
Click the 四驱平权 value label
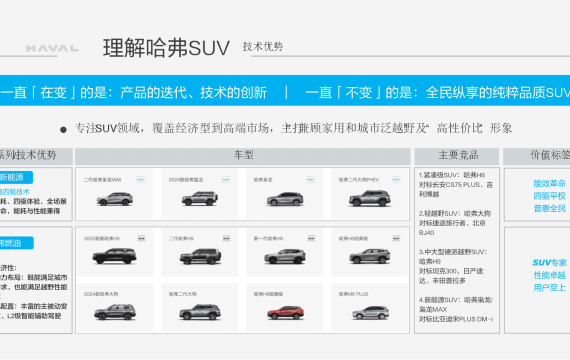pos(549,196)
